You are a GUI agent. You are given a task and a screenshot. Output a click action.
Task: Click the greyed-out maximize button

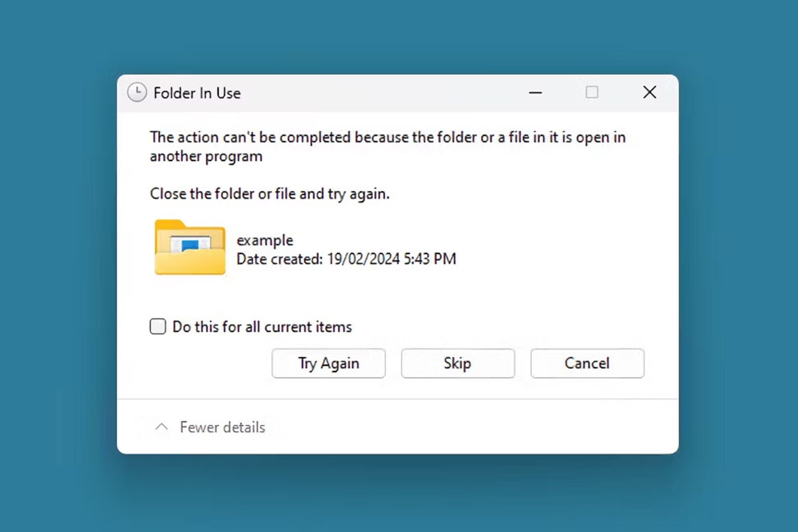tap(592, 92)
